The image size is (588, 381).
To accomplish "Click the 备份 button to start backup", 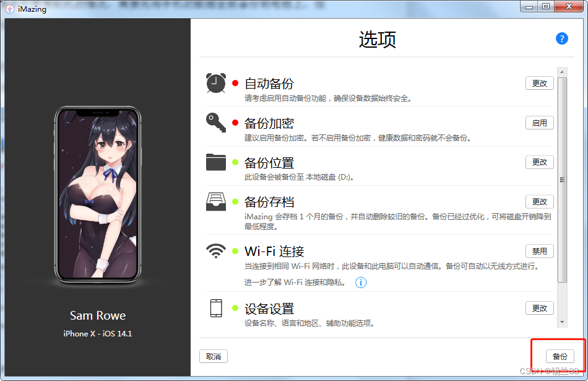I will click(560, 356).
